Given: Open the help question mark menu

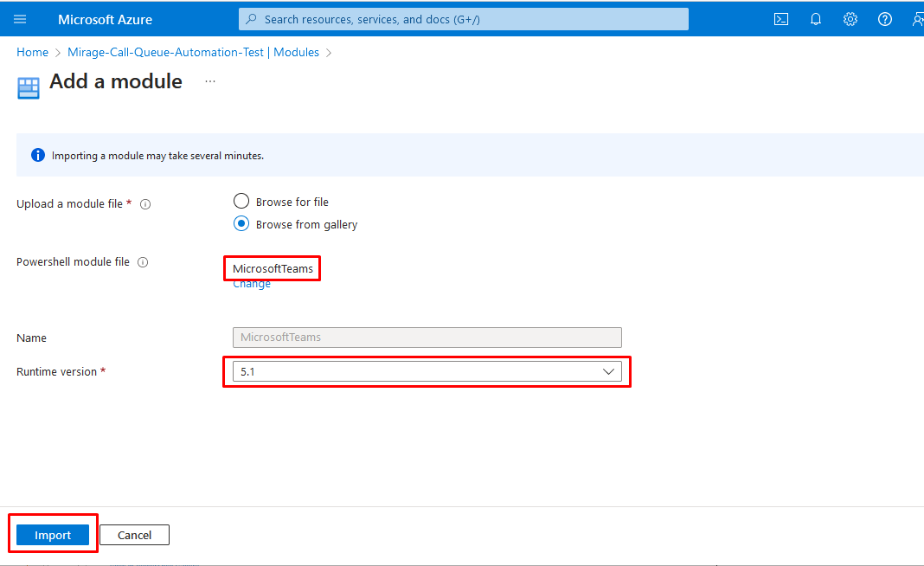Looking at the screenshot, I should [884, 19].
